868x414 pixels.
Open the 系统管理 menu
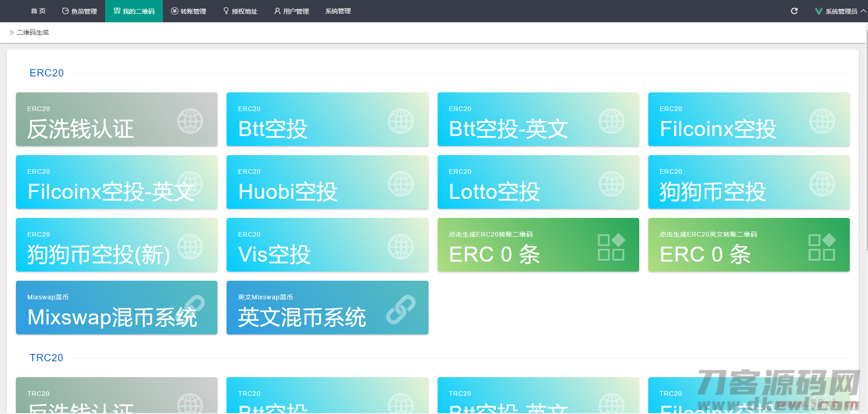pos(338,11)
